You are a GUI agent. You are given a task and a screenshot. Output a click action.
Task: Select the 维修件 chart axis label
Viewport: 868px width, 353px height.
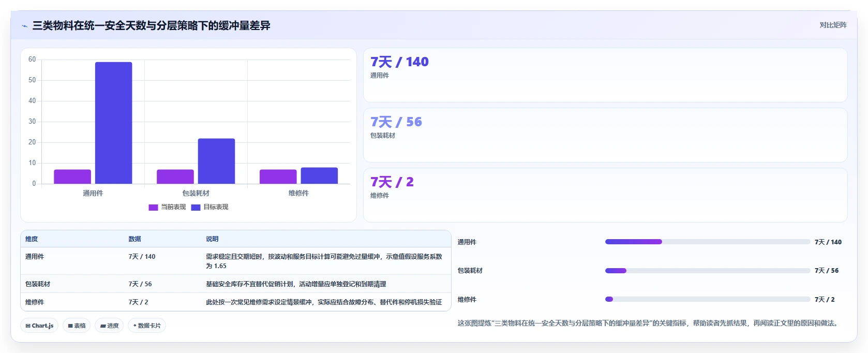[298, 193]
